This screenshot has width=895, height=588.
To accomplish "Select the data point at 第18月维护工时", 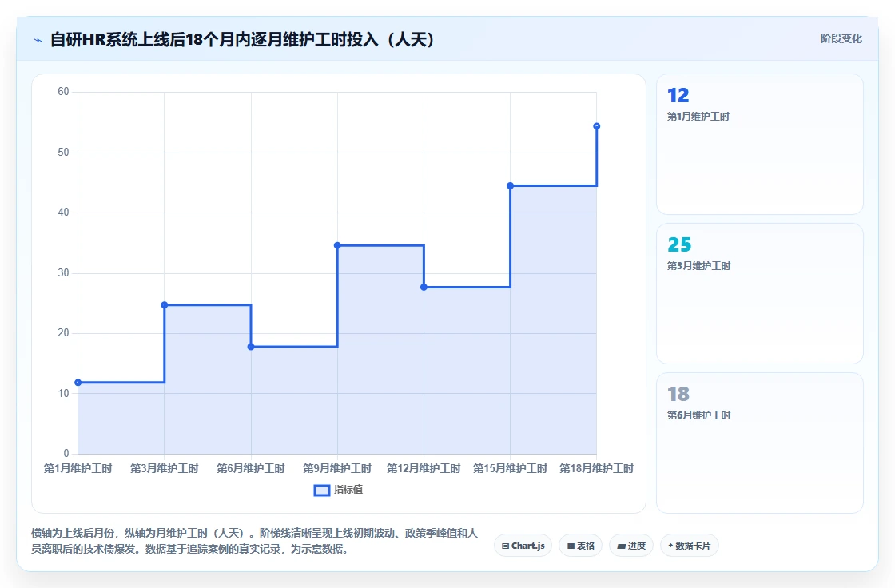I will point(596,126).
